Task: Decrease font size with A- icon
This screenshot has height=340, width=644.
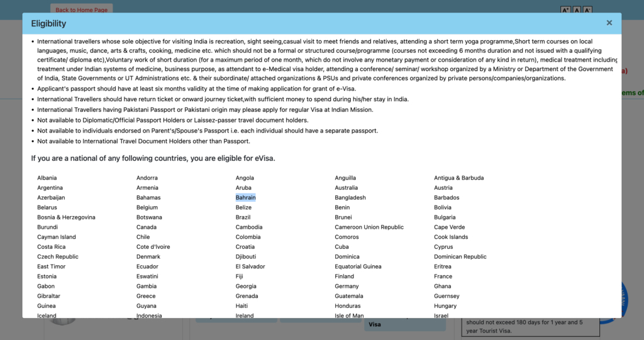Action: 587,10
